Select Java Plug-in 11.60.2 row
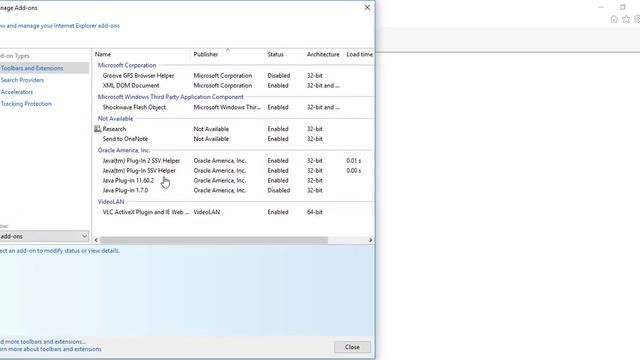The height and width of the screenshot is (360, 640). click(233, 180)
